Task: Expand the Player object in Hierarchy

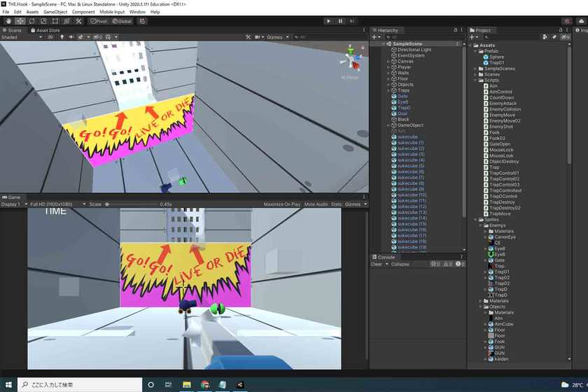Action: [388, 67]
